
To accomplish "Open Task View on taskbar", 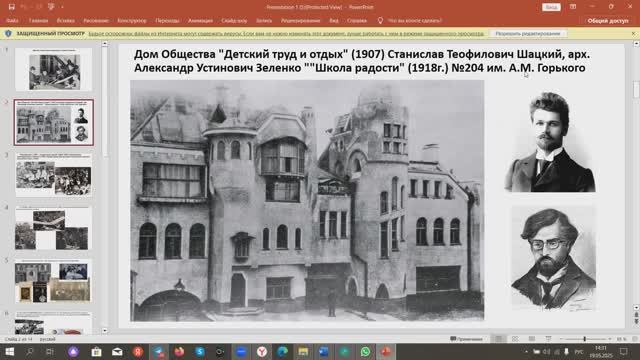I will tap(50, 351).
